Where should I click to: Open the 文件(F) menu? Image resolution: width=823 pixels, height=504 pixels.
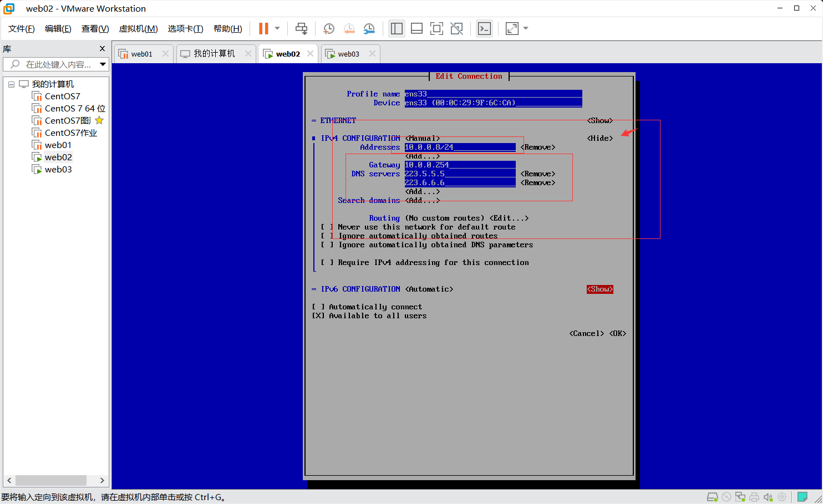pyautogui.click(x=22, y=29)
